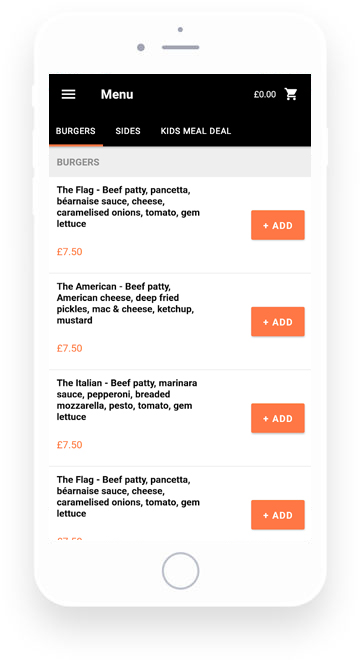Select the first The Flag burger description
The height and width of the screenshot is (660, 360).
click(x=128, y=207)
